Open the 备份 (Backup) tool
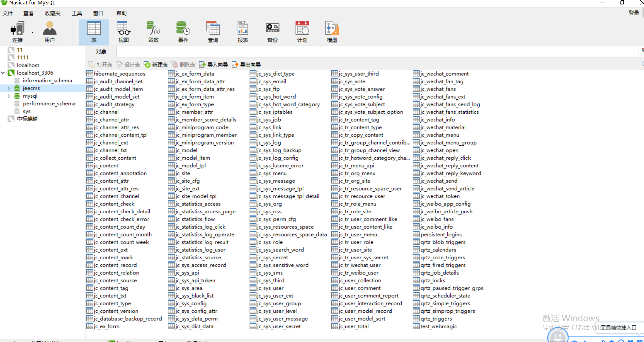This screenshot has width=644, height=342. point(273,32)
